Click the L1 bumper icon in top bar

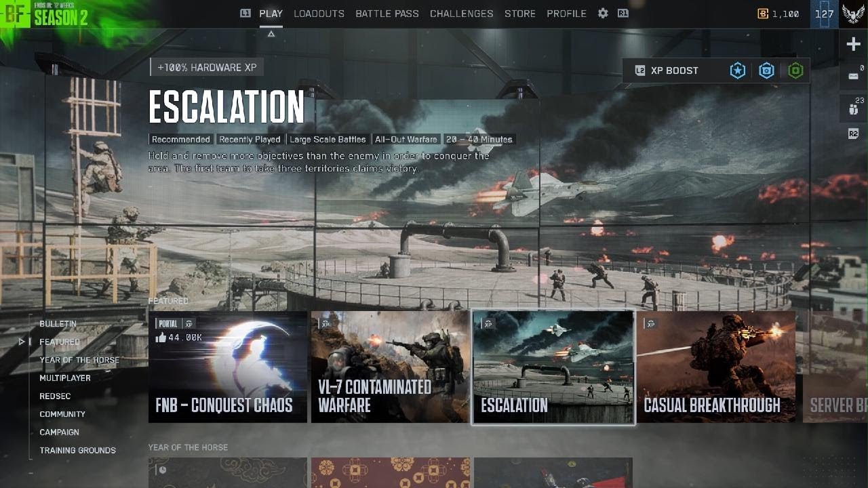[245, 13]
